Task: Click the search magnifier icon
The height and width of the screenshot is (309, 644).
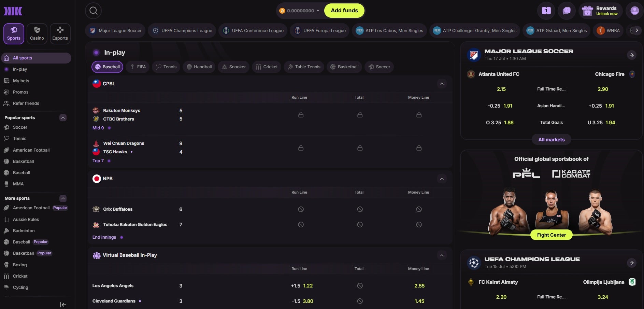Action: (x=93, y=11)
